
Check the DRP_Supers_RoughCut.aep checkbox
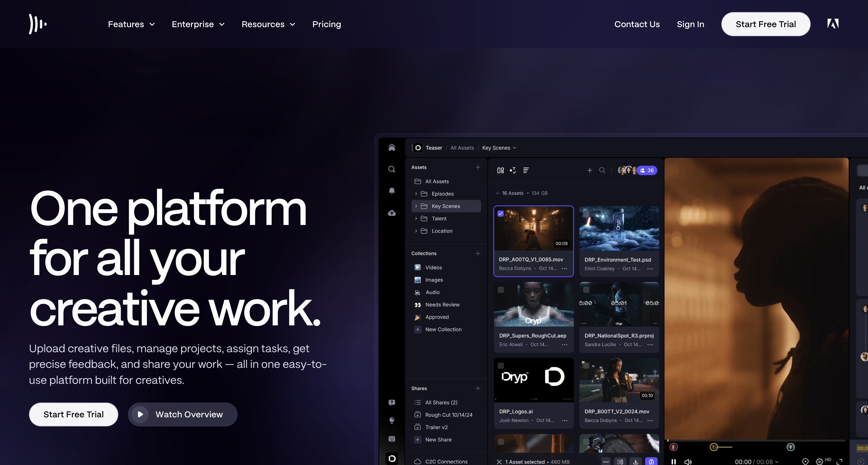[501, 289]
